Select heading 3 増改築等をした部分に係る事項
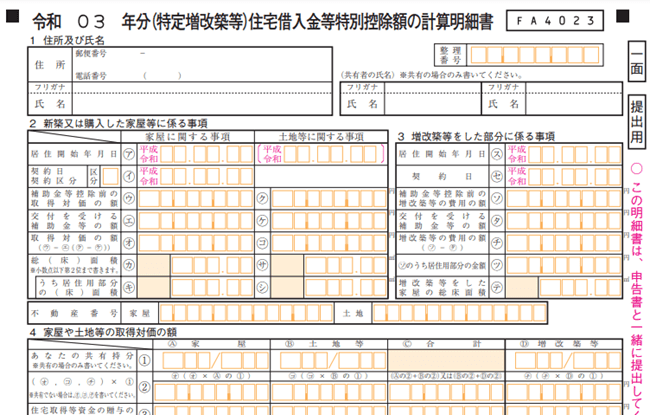Screen dimensions: 650x415 click(476, 136)
